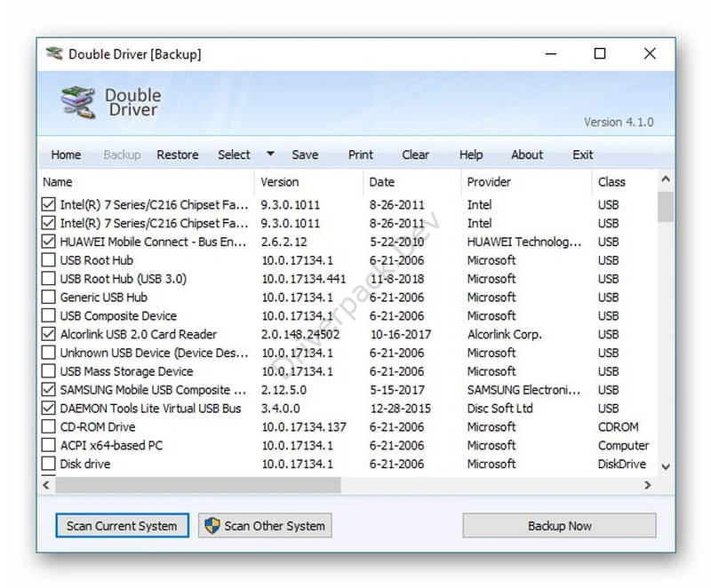Click the Print menu item

pos(361,155)
